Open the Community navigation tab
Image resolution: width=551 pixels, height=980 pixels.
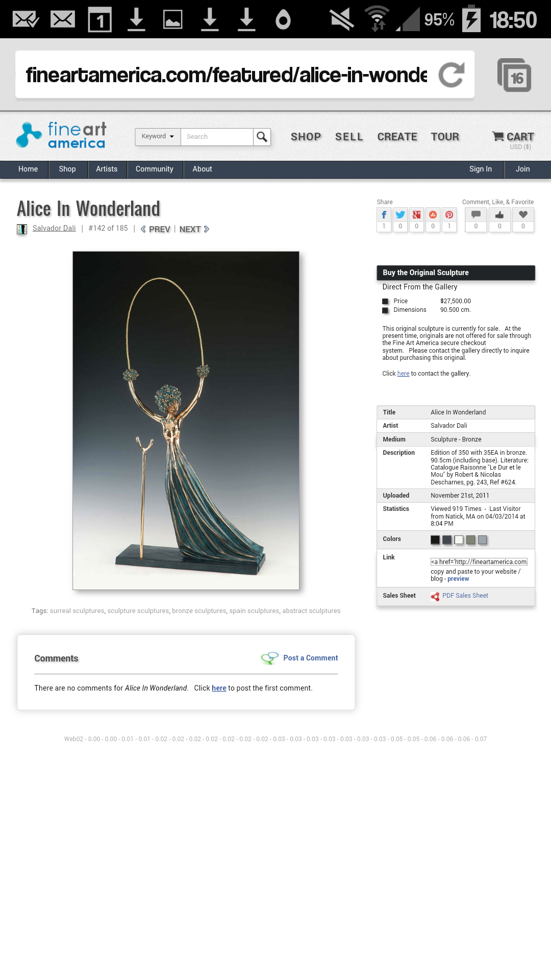pos(155,169)
